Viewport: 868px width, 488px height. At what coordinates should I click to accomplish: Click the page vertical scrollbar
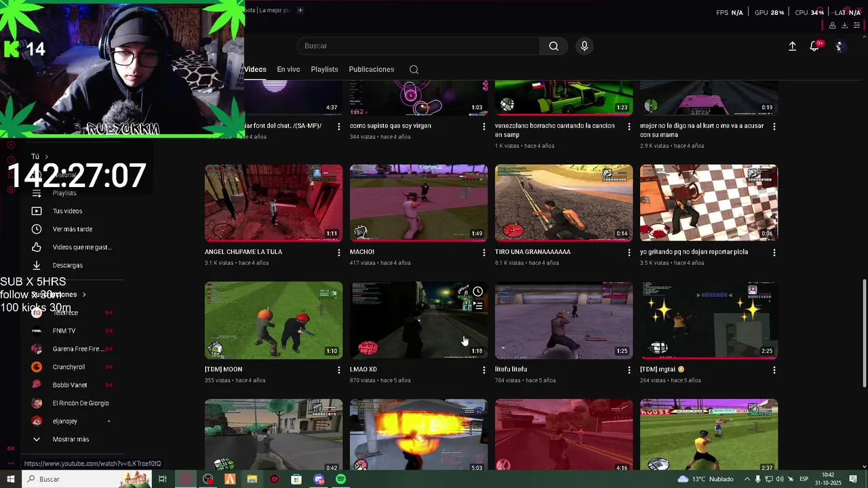pos(864,332)
